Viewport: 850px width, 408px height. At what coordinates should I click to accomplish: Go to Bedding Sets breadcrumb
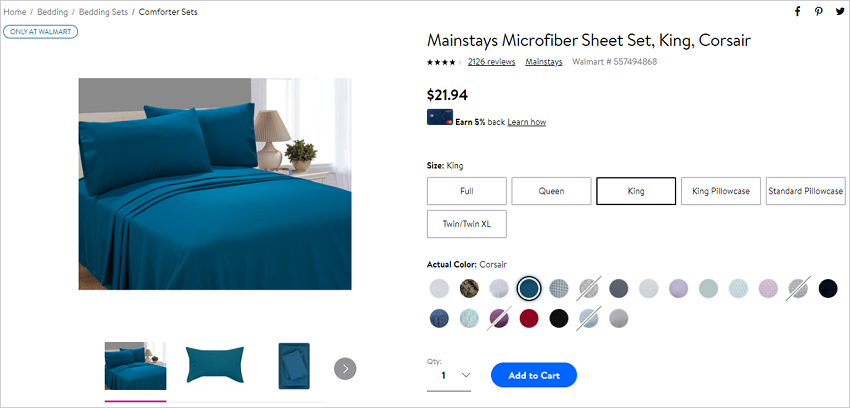pyautogui.click(x=104, y=12)
